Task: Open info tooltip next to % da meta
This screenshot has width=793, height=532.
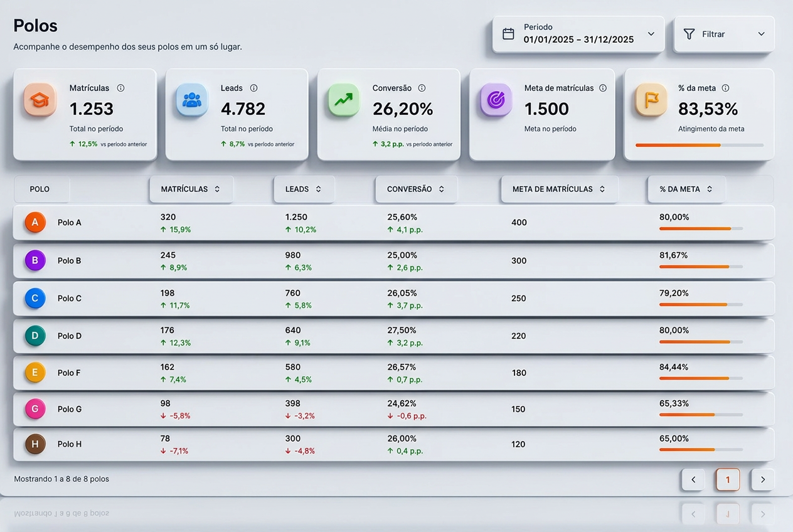Action: [725, 88]
